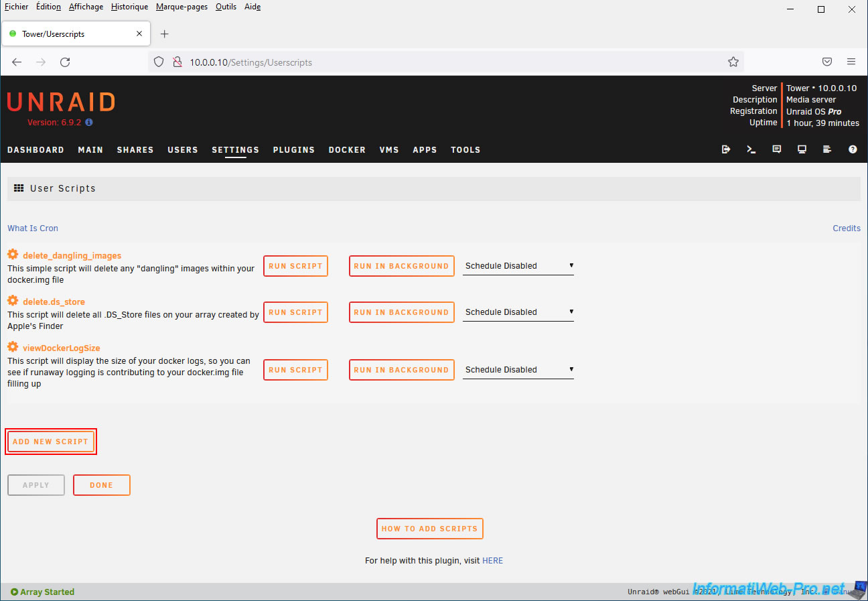Viewport: 868px width, 601px height.
Task: Open the Plugins tab
Action: tap(293, 150)
